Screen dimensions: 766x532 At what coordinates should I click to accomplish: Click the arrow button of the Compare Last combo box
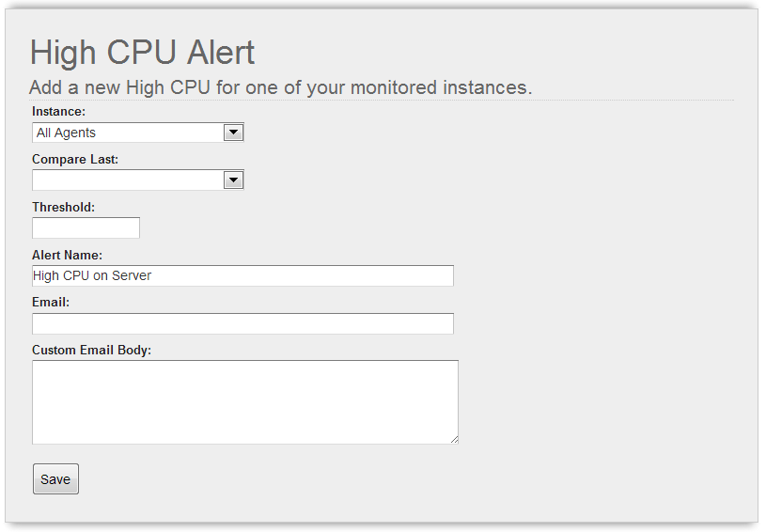(x=233, y=180)
